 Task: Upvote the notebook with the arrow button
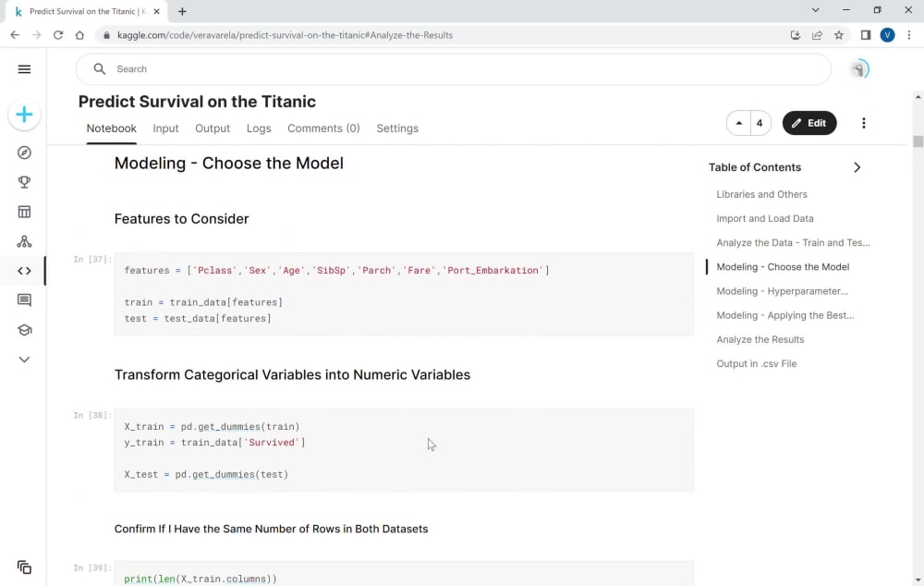coord(738,123)
